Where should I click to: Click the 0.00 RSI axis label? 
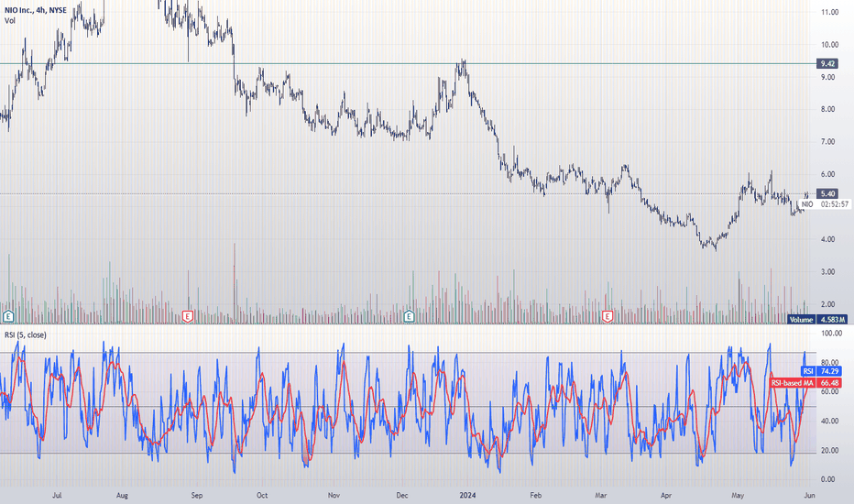pos(827,479)
